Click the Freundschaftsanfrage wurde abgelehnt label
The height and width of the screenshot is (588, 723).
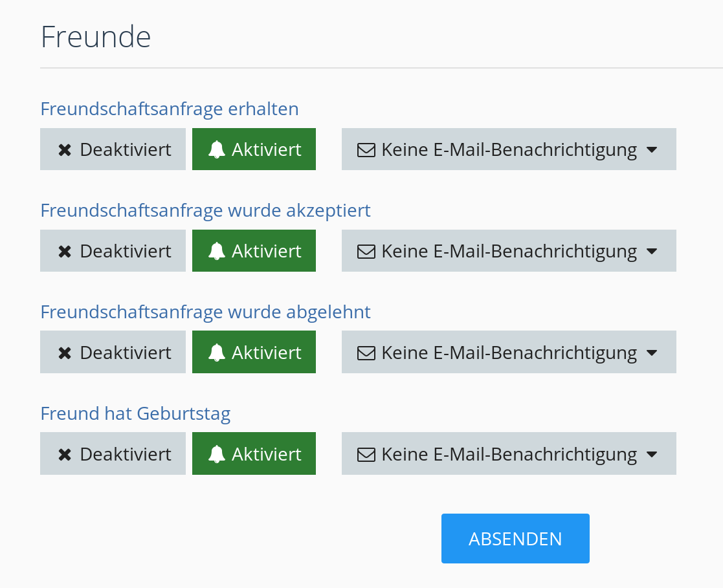point(205,312)
